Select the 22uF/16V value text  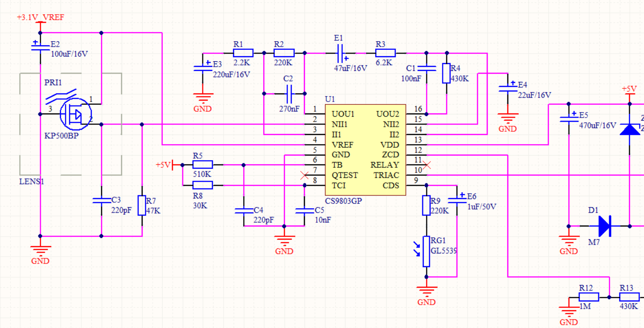(x=534, y=95)
